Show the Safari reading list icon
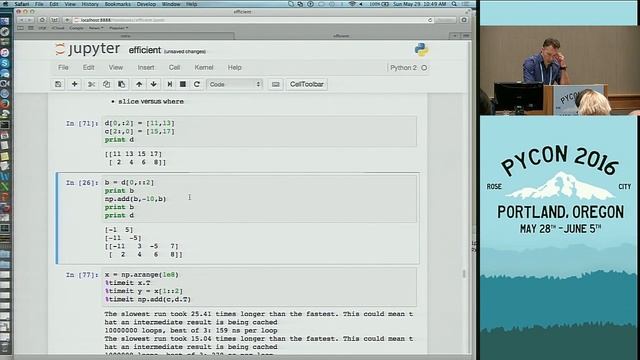This screenshot has width=640, height=360. click(21, 28)
